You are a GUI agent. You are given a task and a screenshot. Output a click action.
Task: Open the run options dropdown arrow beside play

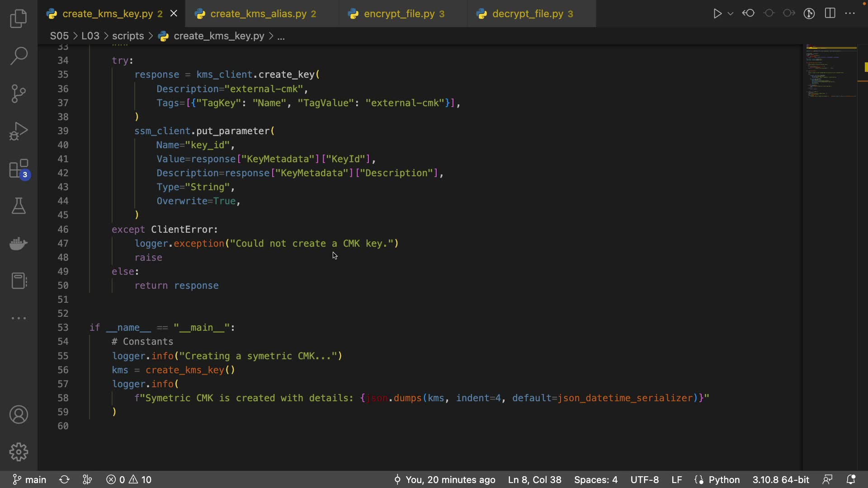[x=731, y=14]
